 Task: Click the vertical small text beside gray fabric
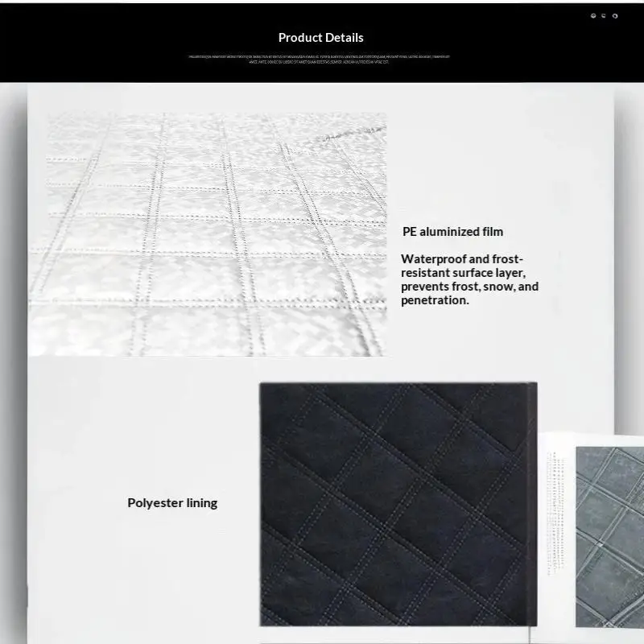click(555, 514)
